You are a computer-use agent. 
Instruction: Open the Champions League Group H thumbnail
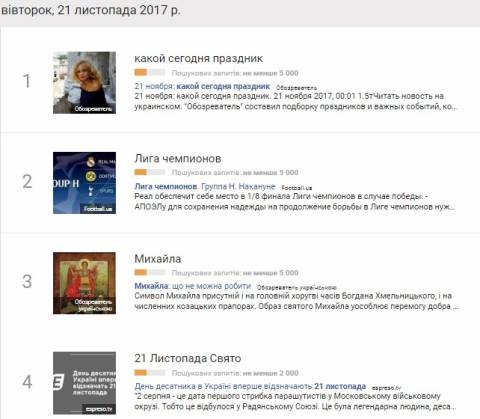84,183
